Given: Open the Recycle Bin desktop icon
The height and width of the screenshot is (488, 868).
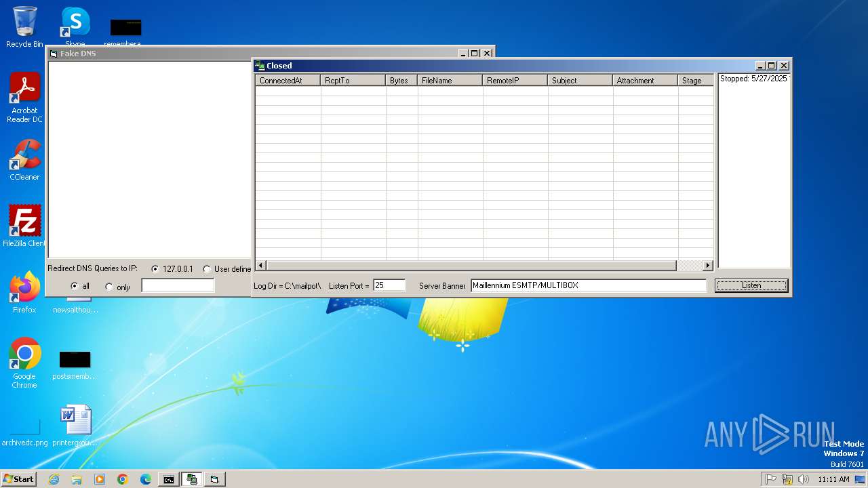Looking at the screenshot, I should point(24,26).
